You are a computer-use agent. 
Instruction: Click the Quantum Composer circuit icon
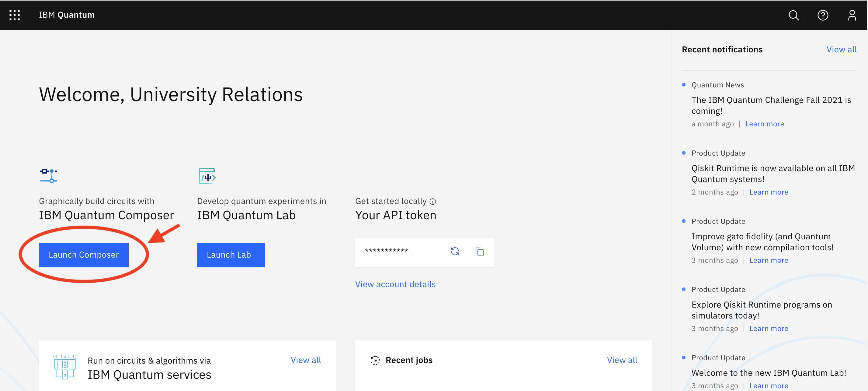49,175
